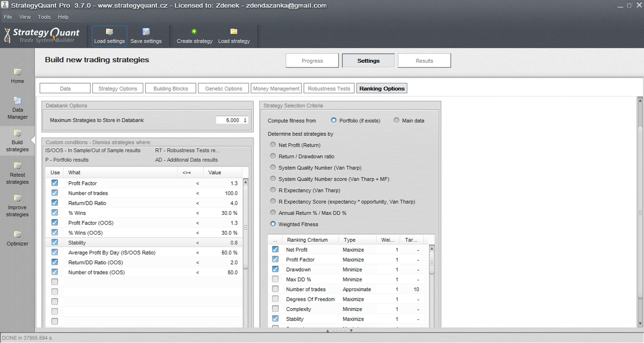Uncheck Return/DD Ratio (OOS) condition
This screenshot has height=343, width=644.
point(54,262)
